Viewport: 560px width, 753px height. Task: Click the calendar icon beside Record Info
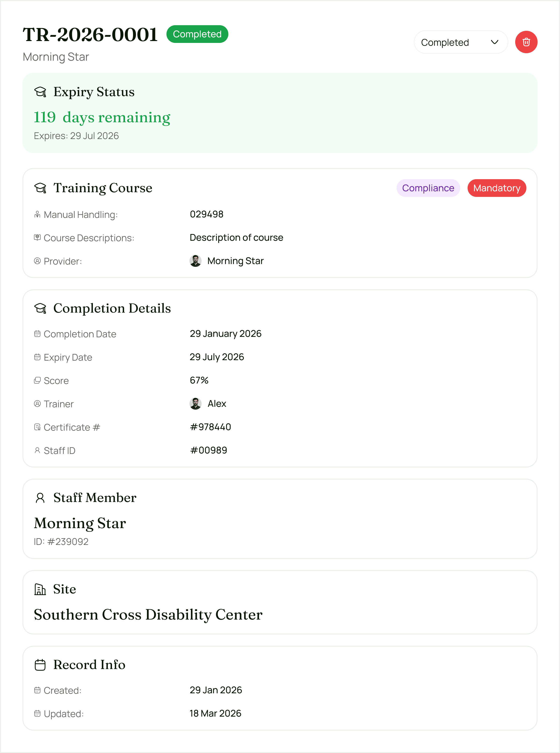[x=40, y=665]
